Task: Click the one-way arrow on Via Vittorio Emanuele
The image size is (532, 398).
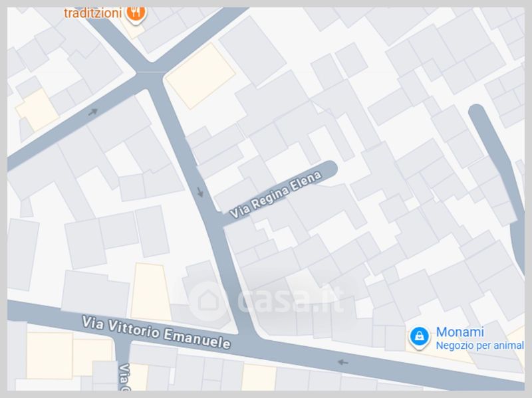Action: tap(343, 362)
